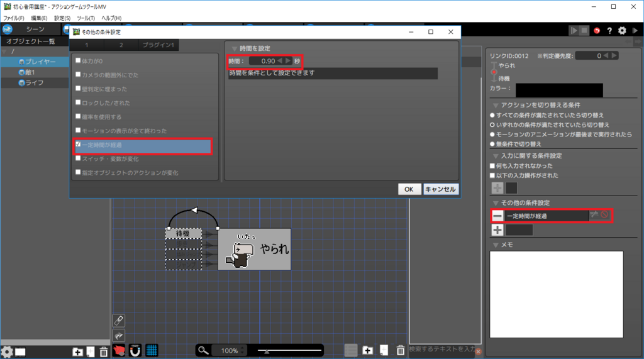The height and width of the screenshot is (359, 644).
Task: Click the trash icon below canvas
Action: pyautogui.click(x=401, y=350)
